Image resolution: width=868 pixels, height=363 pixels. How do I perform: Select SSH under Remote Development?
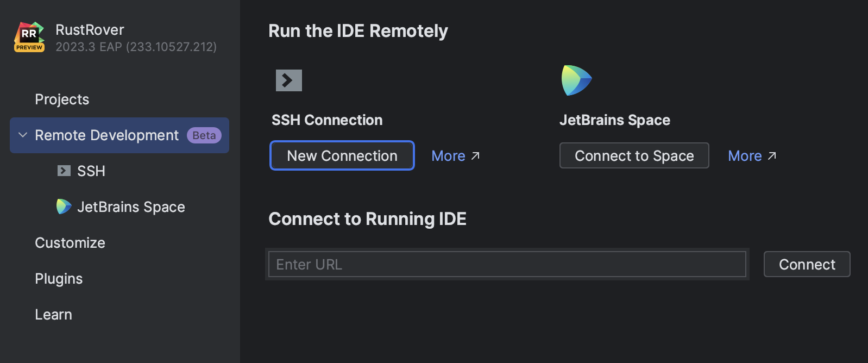click(x=91, y=171)
